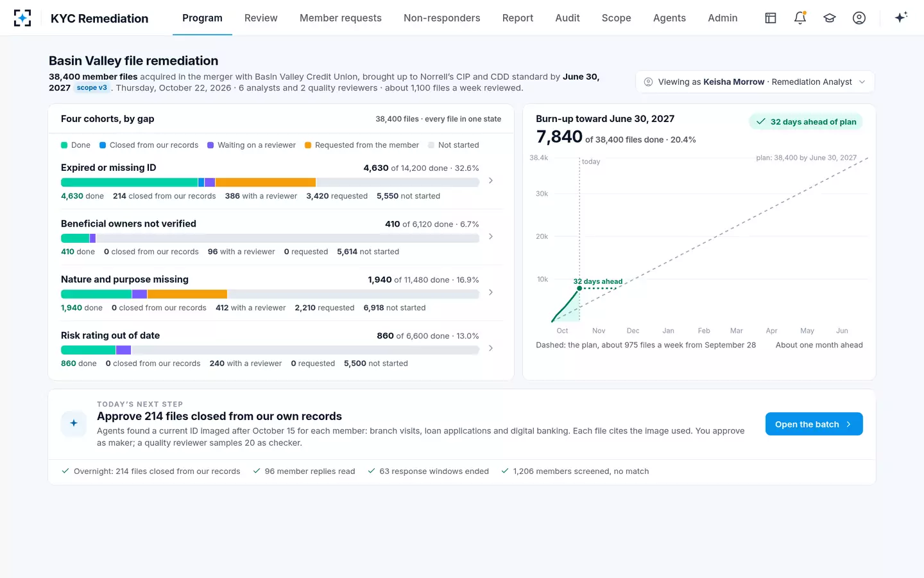Click the scope v3 badge
924x578 pixels.
(x=92, y=88)
